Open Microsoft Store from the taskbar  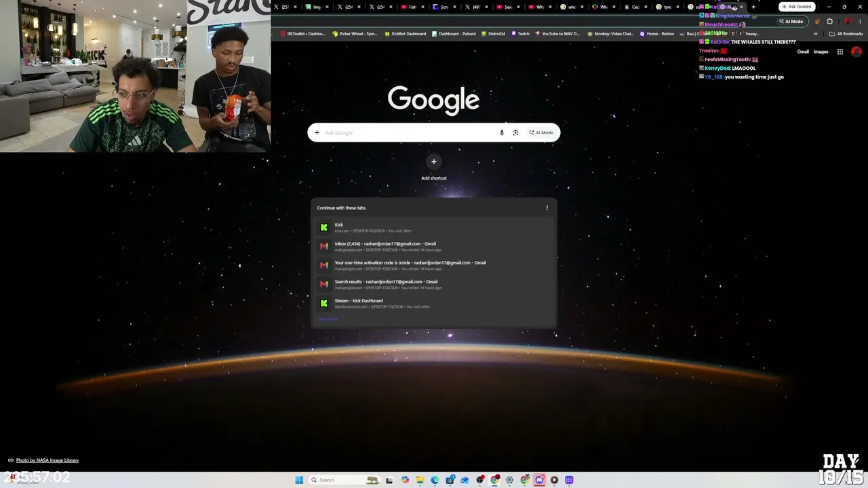tap(450, 480)
